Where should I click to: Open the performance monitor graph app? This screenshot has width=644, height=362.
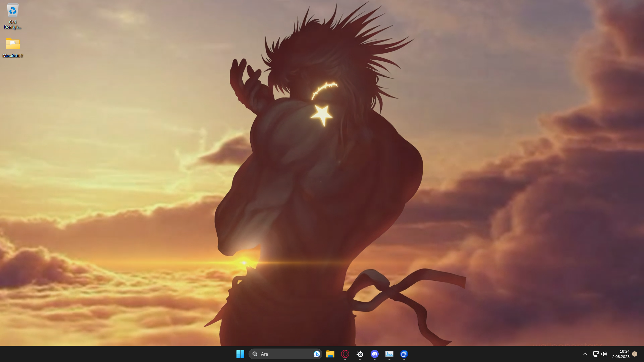[389, 354]
